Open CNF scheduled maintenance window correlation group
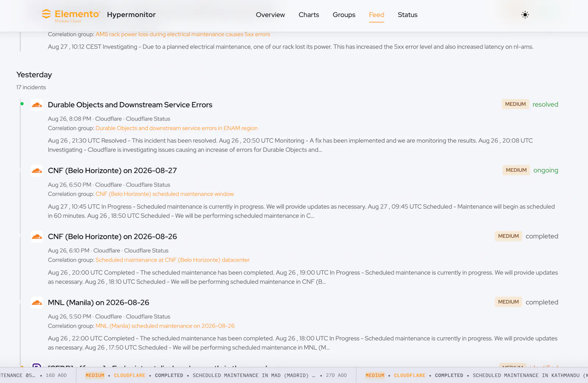Viewport: 588px width, 383px height. tap(165, 194)
